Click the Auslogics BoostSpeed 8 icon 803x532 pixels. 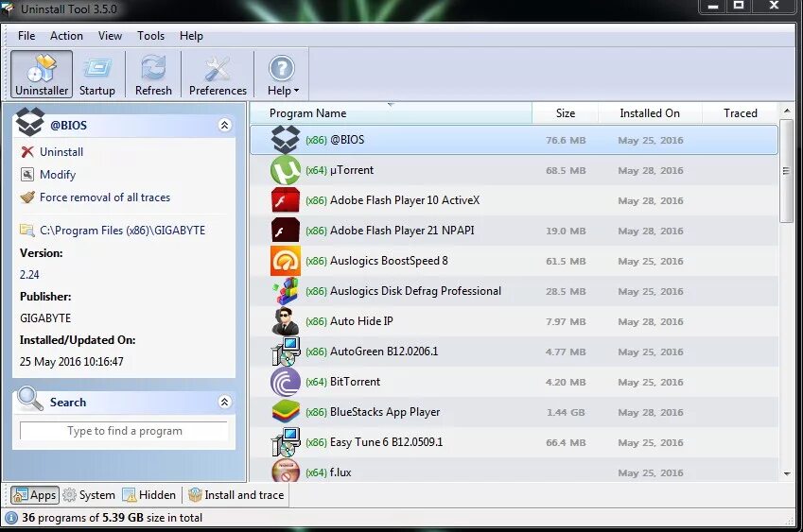286,261
